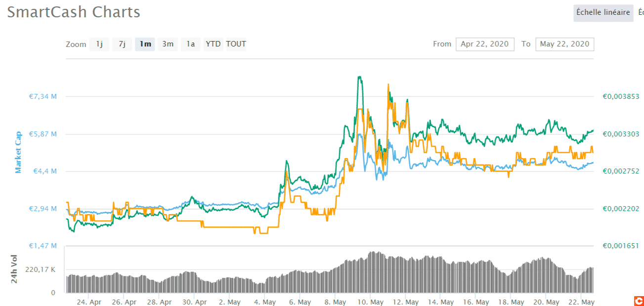Click the €2,94 M market cap label

coord(43,209)
